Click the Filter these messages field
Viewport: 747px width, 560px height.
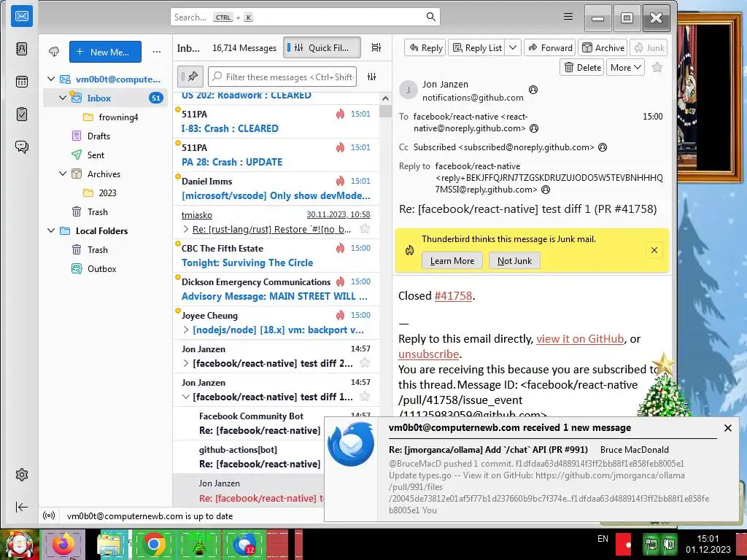(x=282, y=77)
